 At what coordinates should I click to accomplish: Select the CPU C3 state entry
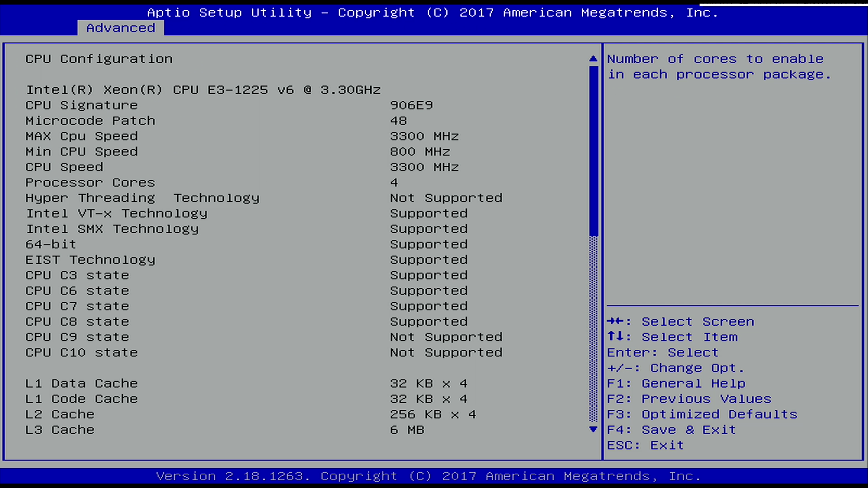(77, 275)
